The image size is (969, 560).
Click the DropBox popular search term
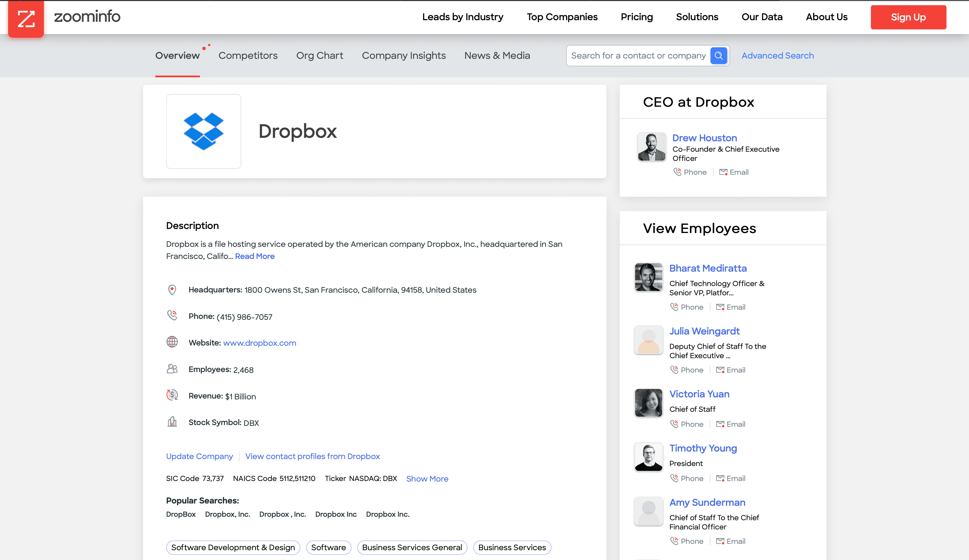click(181, 514)
